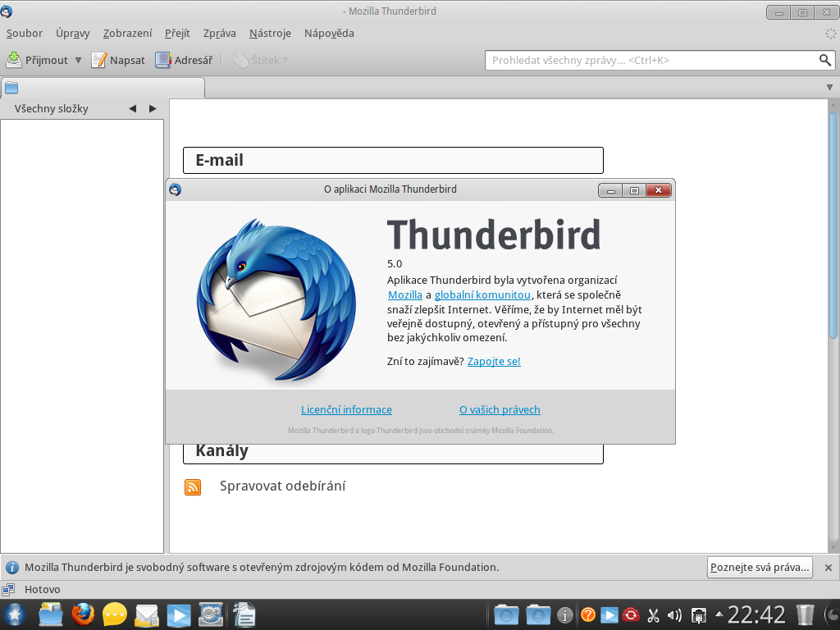Click the info icon in notification bar
The width and height of the screenshot is (840, 630).
(x=11, y=568)
